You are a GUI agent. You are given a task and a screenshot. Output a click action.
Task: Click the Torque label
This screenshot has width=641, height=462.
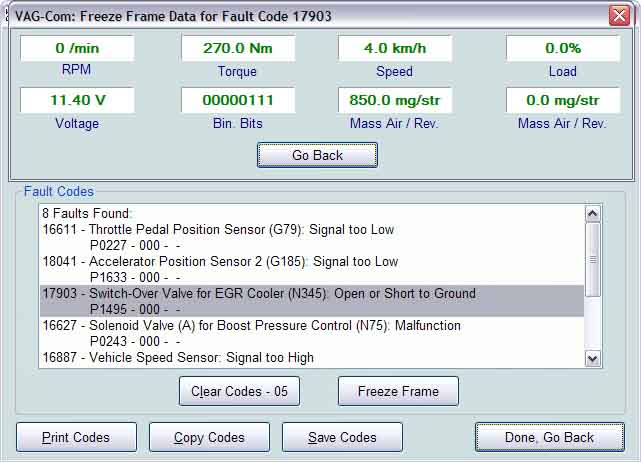coord(237,71)
